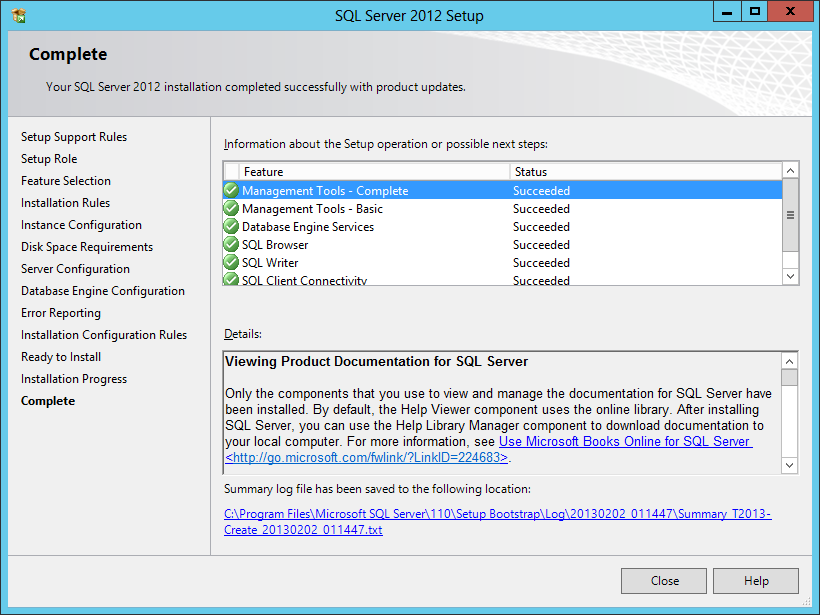
Task: Click check icon beside SQL Client Connectivity
Action: point(231,280)
